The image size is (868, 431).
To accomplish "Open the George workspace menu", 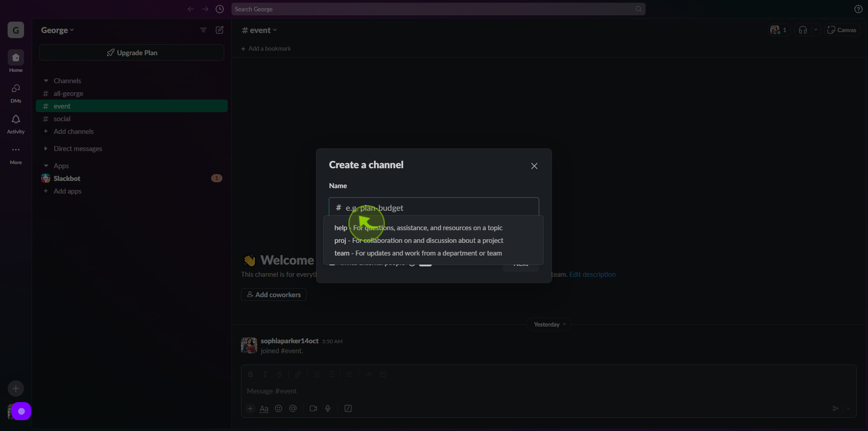I will coord(57,30).
